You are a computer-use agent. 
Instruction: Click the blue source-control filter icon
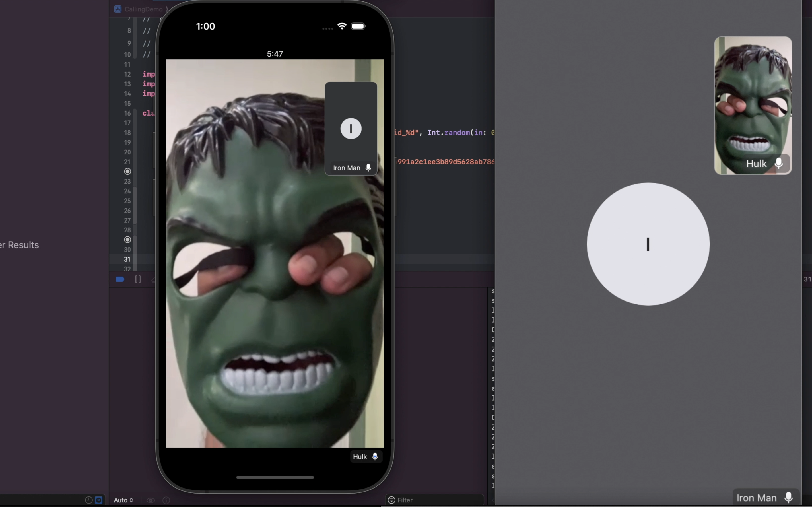99,500
